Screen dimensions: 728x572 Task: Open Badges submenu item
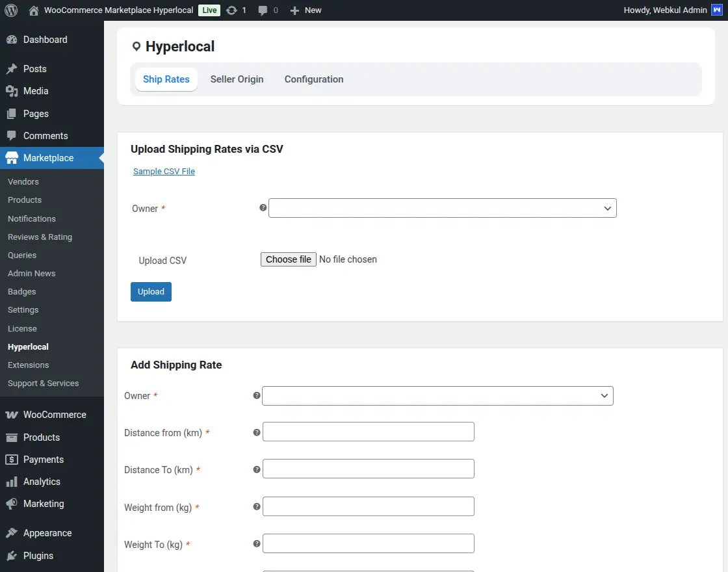22,292
